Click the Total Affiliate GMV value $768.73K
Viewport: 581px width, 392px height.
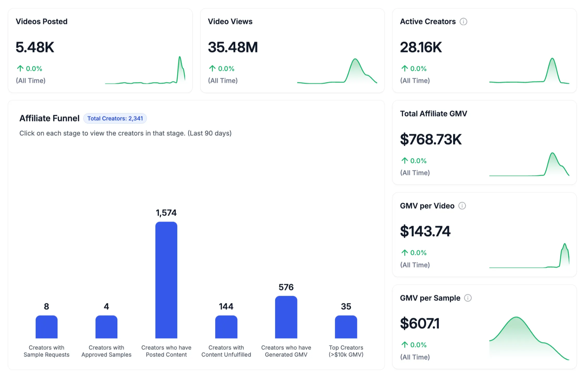point(431,139)
